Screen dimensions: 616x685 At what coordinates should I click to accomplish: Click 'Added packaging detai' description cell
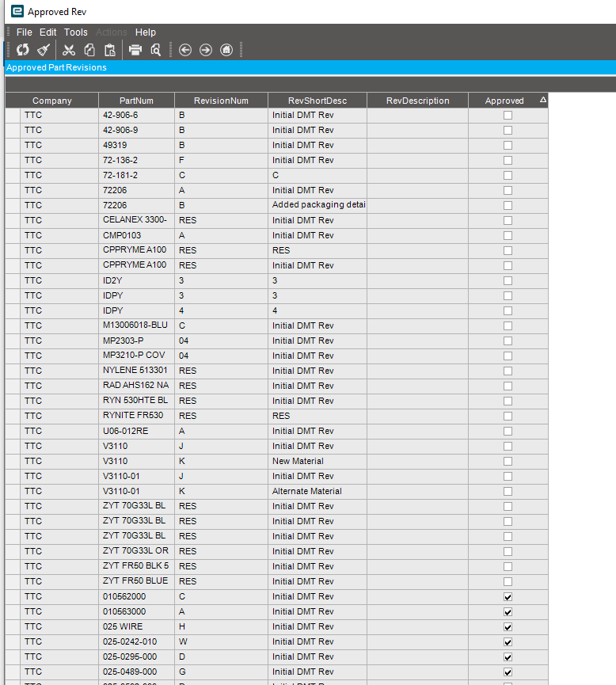(318, 205)
